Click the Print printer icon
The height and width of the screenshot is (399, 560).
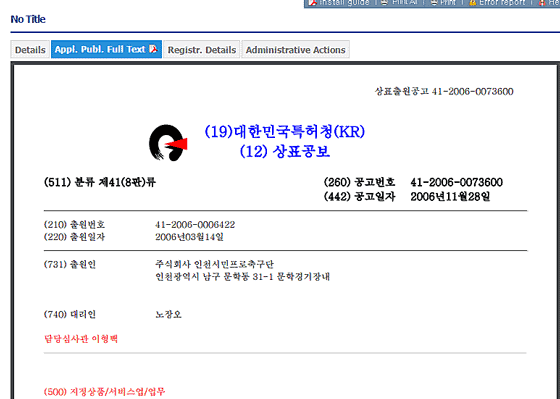(x=434, y=3)
